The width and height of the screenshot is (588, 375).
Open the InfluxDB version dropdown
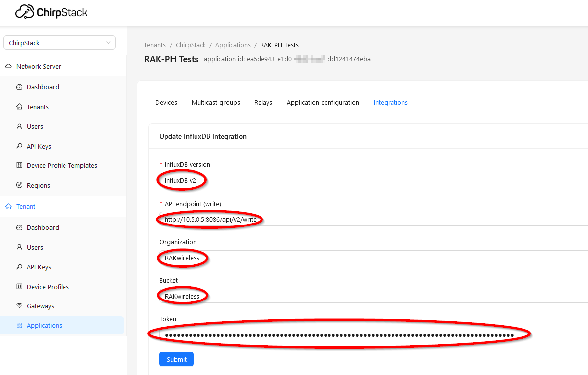coord(372,180)
